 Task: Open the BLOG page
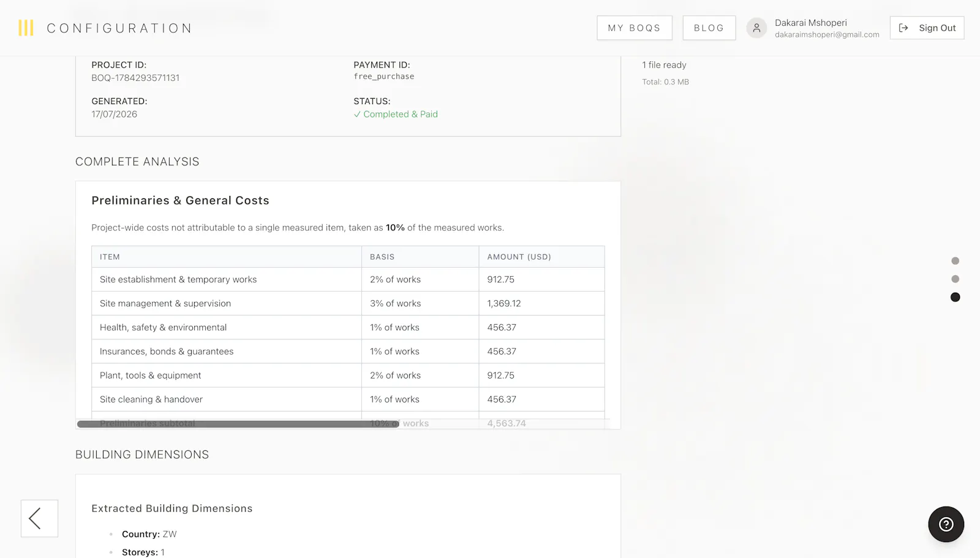[709, 28]
